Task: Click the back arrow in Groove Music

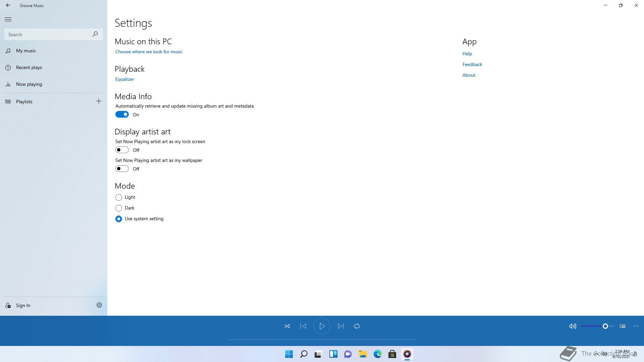Action: pyautogui.click(x=8, y=5)
